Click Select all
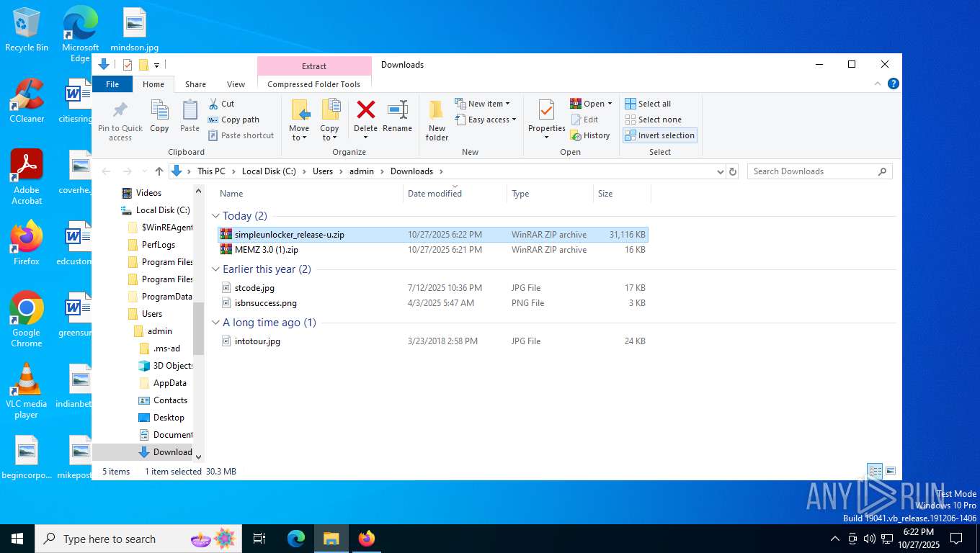 [648, 104]
